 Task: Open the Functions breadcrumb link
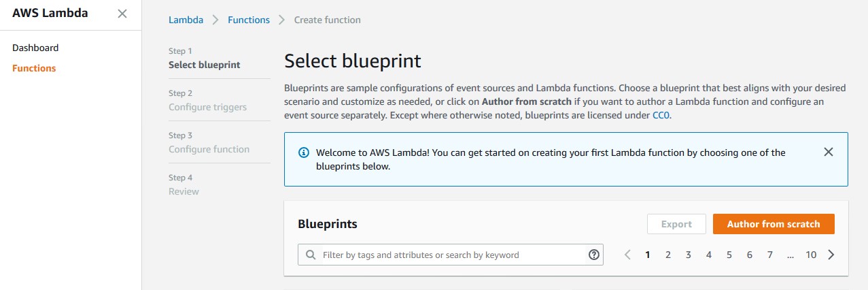tap(249, 20)
